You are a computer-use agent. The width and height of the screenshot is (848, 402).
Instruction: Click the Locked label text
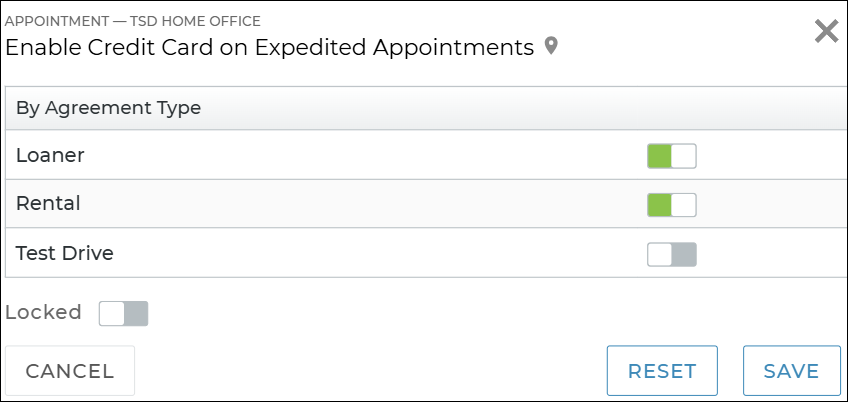click(x=43, y=312)
